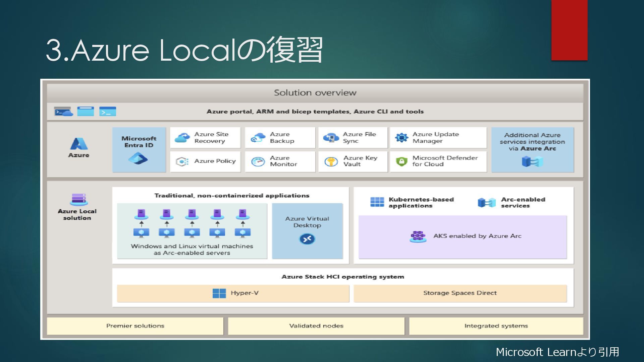
Task: Click the Azure Policy icon
Action: tap(182, 162)
